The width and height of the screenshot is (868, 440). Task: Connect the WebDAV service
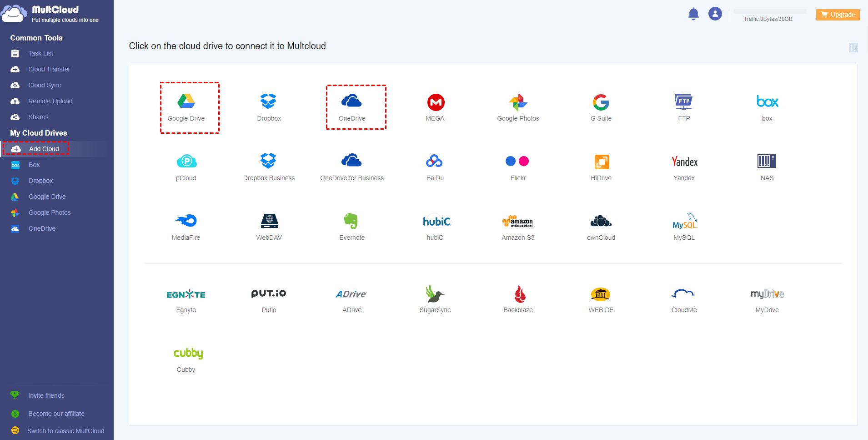point(269,226)
